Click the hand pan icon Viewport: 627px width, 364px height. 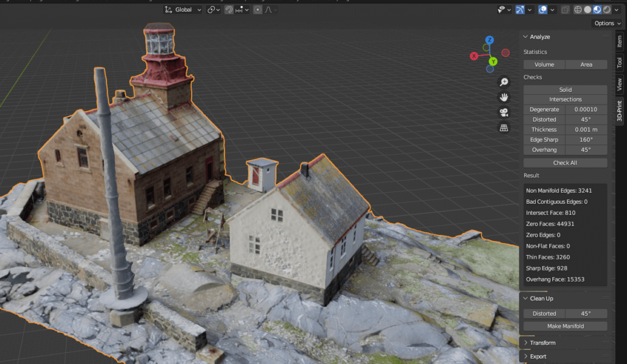[504, 97]
